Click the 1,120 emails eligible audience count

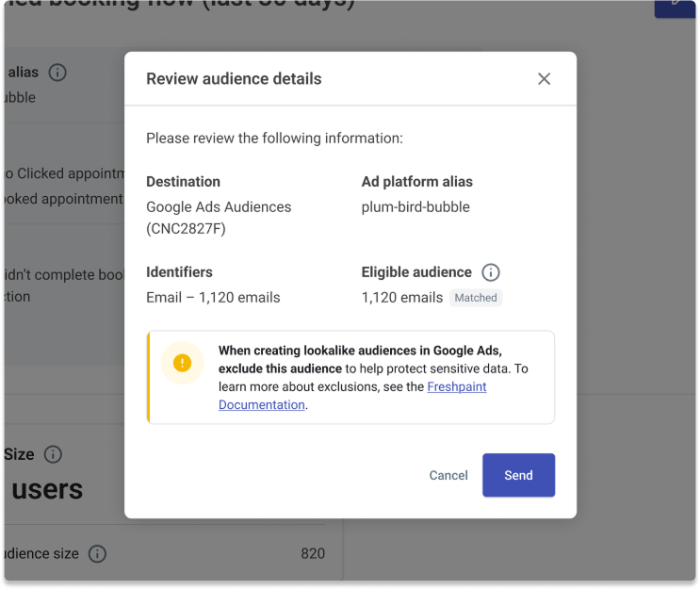click(402, 298)
